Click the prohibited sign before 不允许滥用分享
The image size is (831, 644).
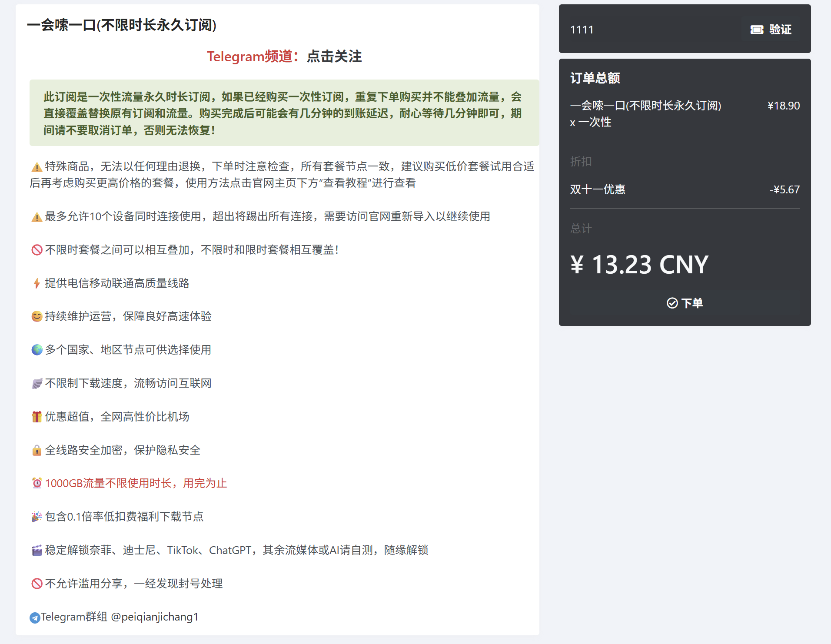coord(37,584)
